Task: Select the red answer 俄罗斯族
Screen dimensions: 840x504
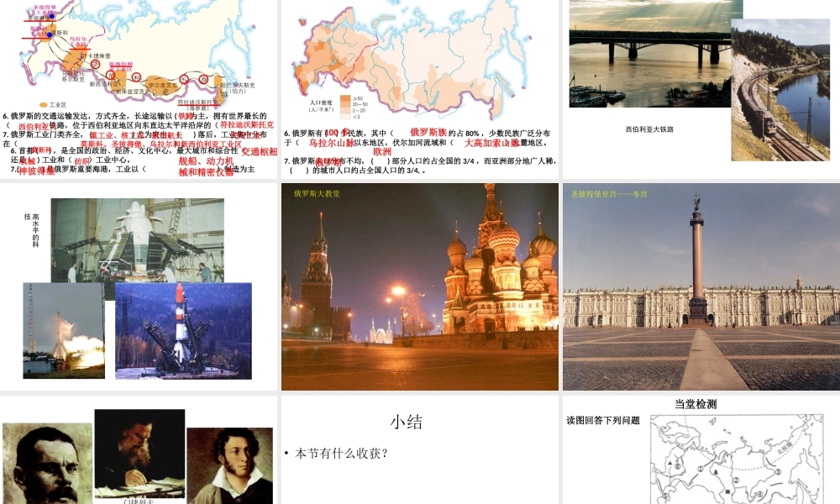Action: 428,132
